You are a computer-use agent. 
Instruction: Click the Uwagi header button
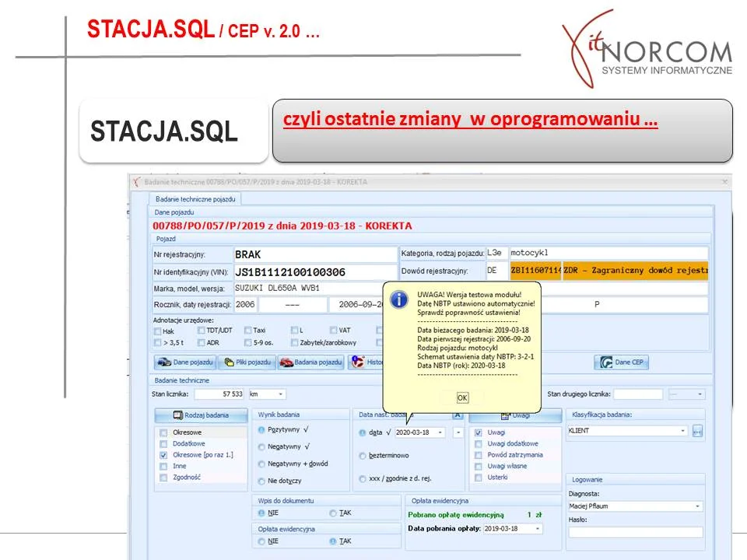(515, 415)
